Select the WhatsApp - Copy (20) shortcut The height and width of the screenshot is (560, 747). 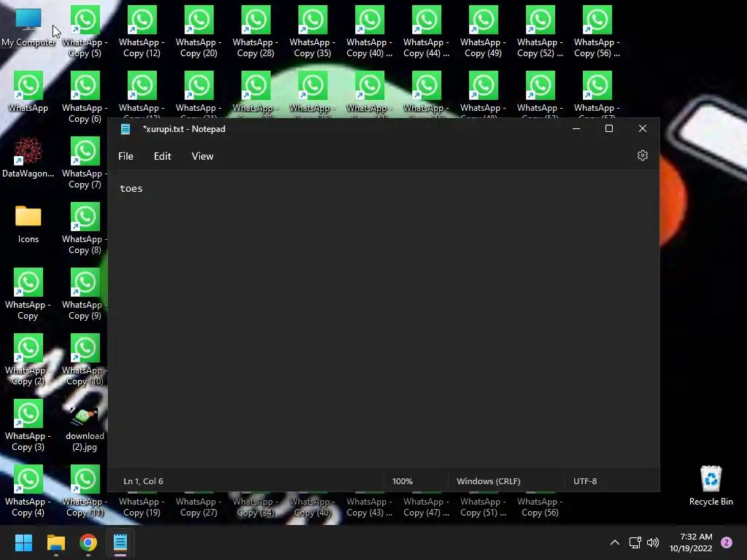198,32
